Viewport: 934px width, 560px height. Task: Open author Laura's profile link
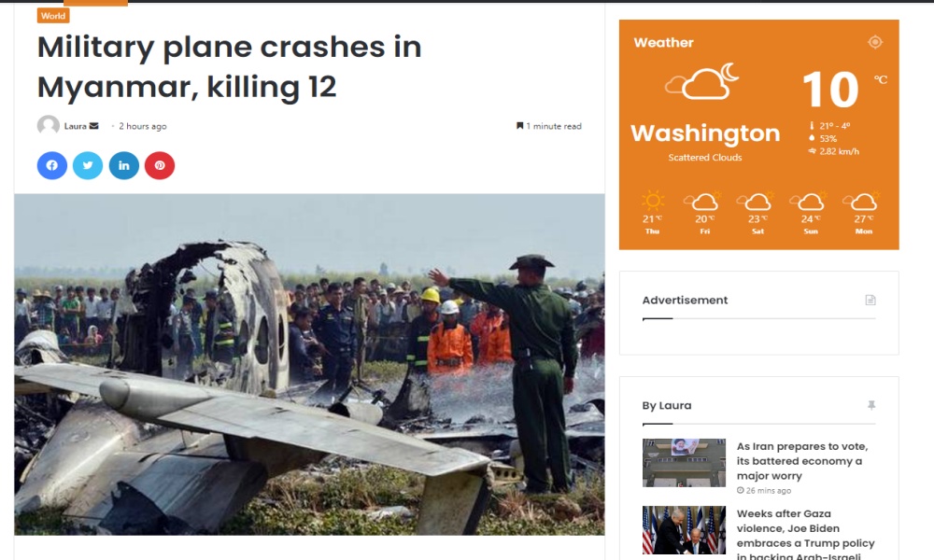[75, 126]
